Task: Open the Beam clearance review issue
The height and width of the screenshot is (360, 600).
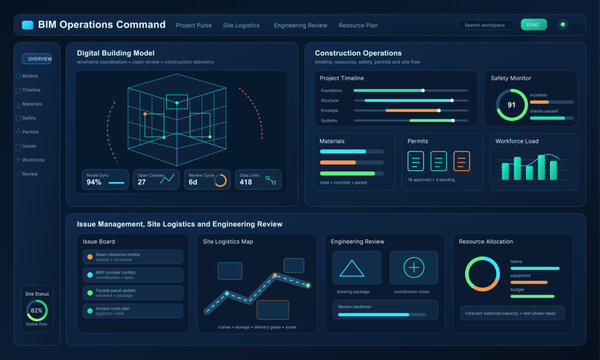Action: (133, 257)
